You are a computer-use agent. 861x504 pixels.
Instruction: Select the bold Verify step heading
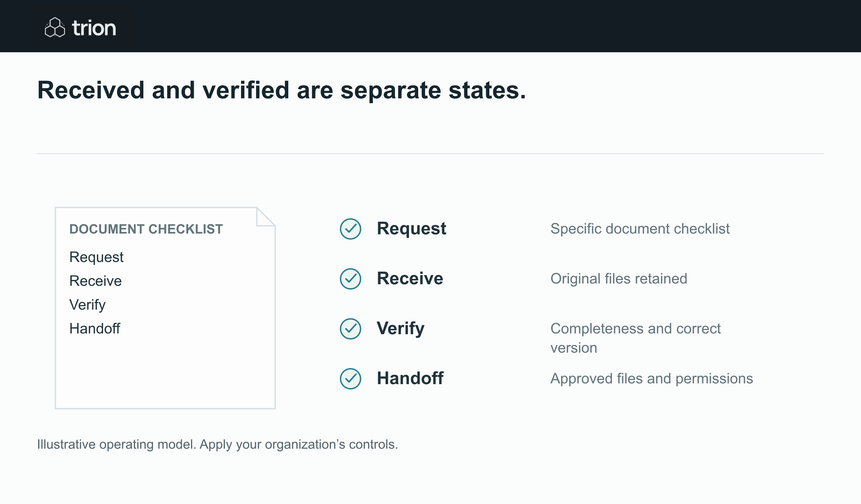point(401,329)
